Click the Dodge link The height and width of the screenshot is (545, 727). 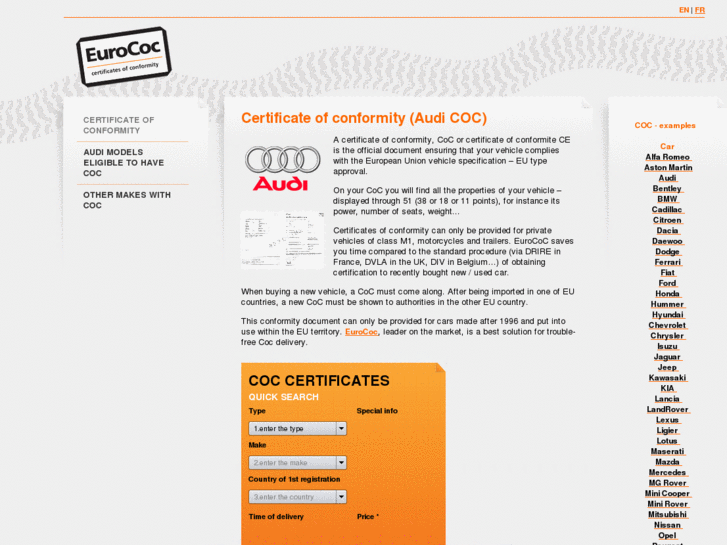pos(668,252)
